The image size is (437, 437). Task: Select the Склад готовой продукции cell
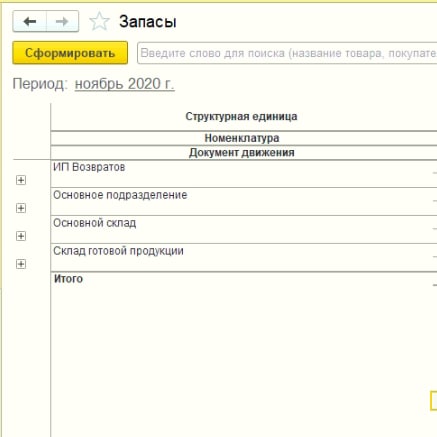pos(244,258)
